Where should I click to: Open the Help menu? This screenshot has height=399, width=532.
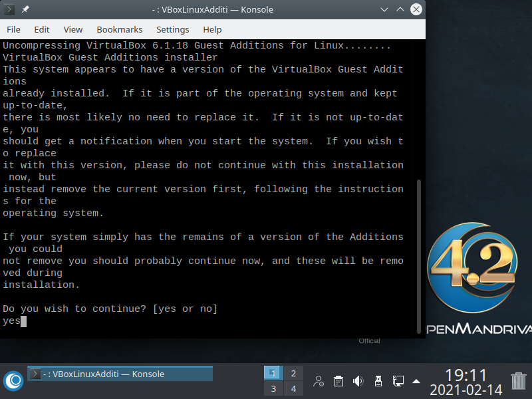212,29
